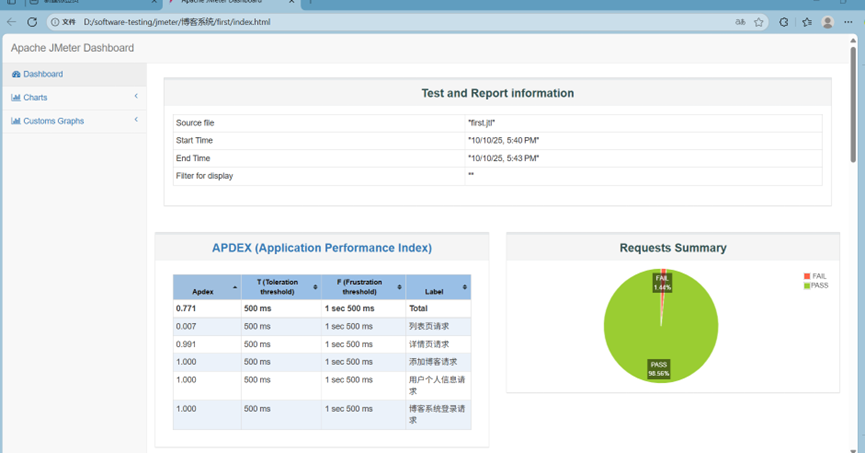Open the read aloud icon in the address bar
This screenshot has height=453, width=865.
point(740,22)
